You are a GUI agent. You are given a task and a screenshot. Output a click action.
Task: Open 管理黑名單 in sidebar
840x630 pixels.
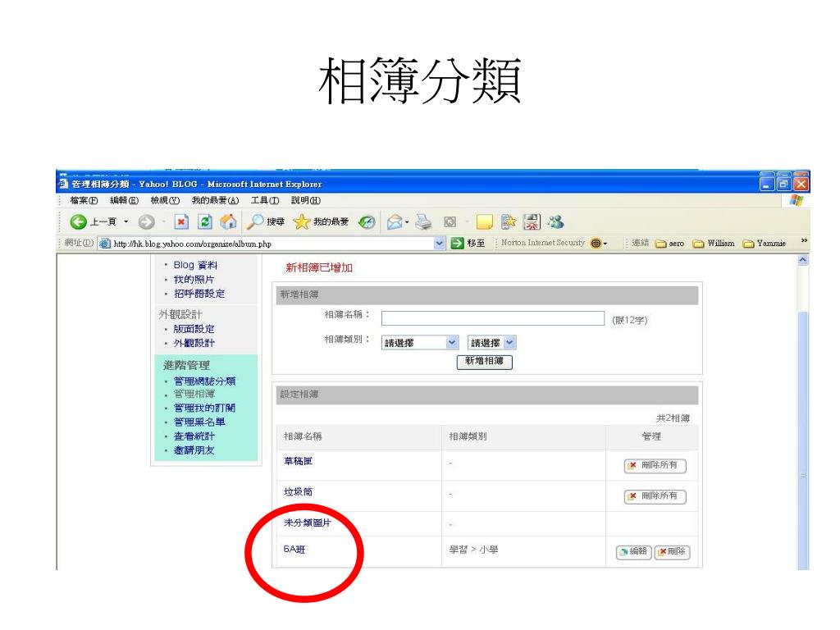click(199, 422)
